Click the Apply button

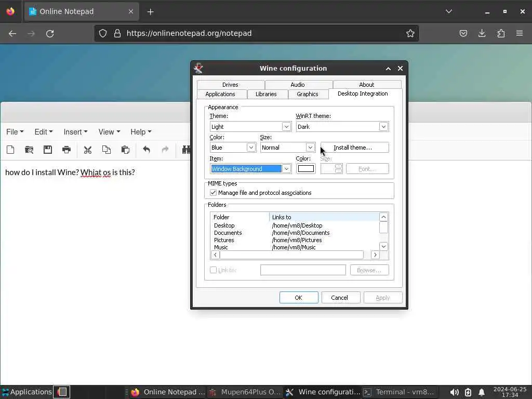pos(383,298)
